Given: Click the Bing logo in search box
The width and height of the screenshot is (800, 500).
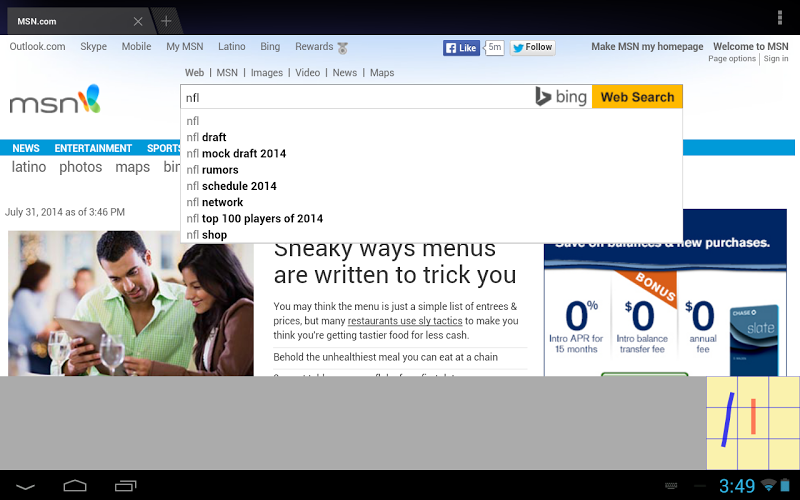Looking at the screenshot, I should [x=561, y=96].
